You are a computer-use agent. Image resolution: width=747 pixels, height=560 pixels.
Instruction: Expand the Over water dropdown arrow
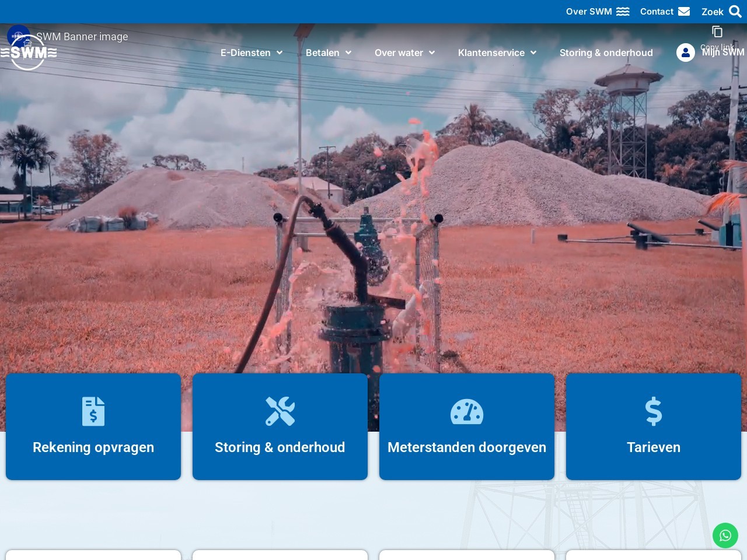[432, 52]
